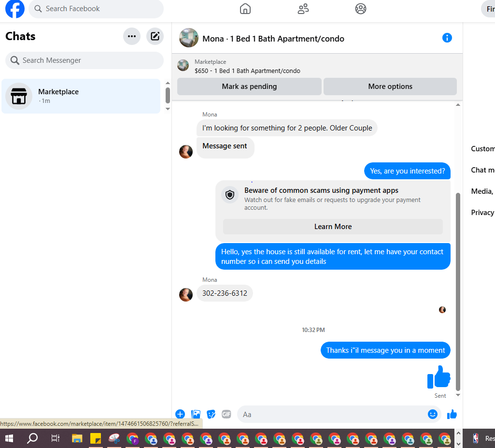Screen dimensions: 495x448
Task: Open Task View on taskbar
Action: (55, 438)
